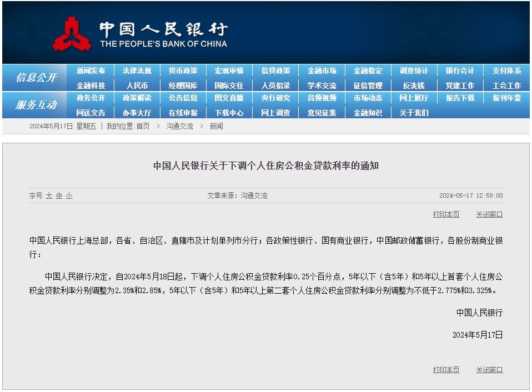This screenshot has width=532, height=392.
Task: Click bottom 打印本页 link
Action: tap(446, 370)
